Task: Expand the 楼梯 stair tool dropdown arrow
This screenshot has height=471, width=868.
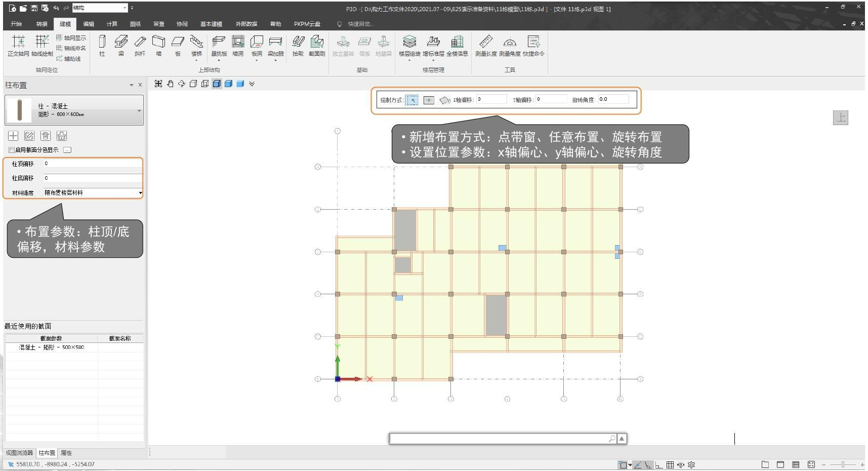Action: 196,61
